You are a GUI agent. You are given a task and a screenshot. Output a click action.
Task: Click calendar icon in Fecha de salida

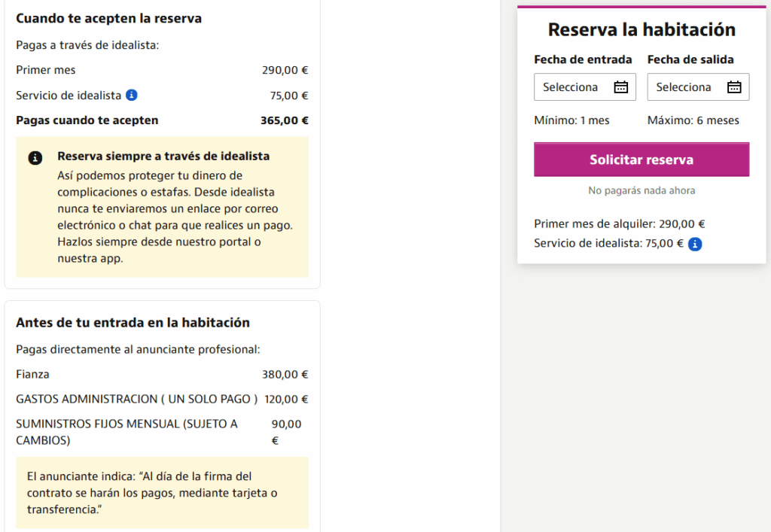(734, 87)
